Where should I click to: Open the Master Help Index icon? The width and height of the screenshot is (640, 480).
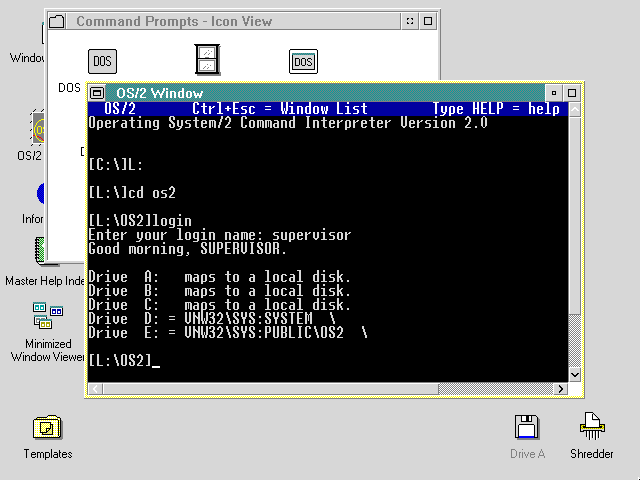click(40, 250)
